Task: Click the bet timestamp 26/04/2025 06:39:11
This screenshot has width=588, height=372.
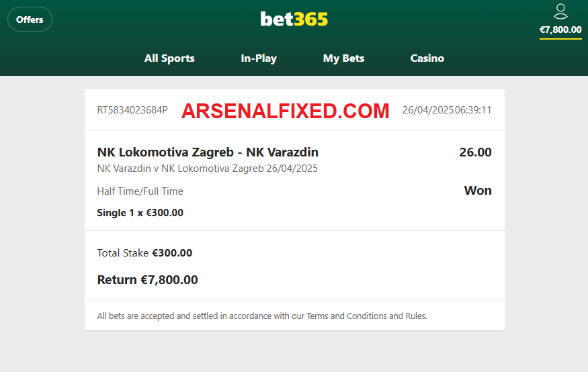Action: pyautogui.click(x=447, y=110)
